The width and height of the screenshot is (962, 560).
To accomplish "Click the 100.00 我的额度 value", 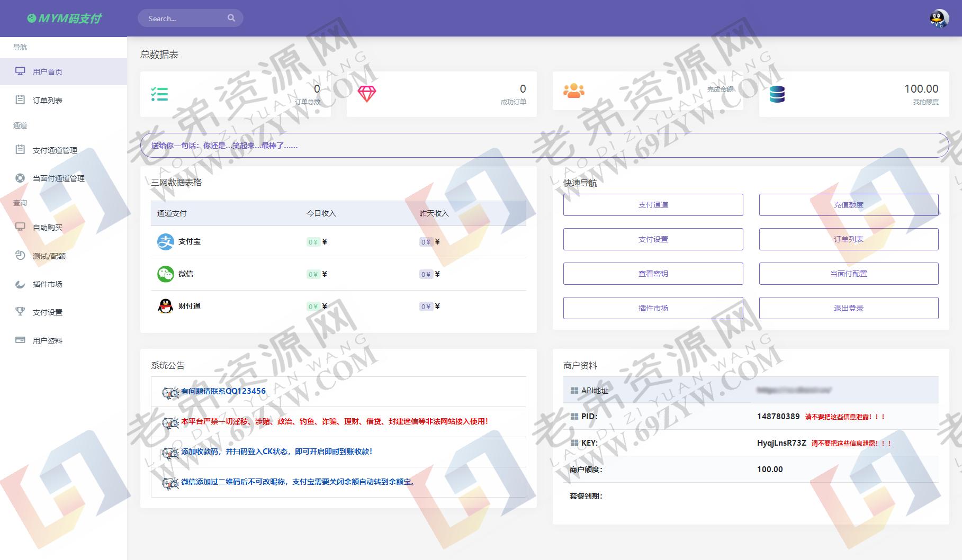I will (x=921, y=89).
